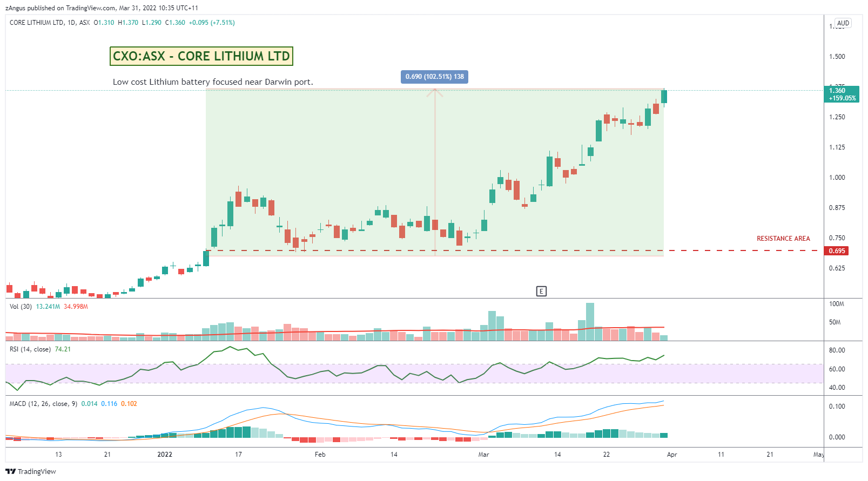Click the green 1.360 current price tag
This screenshot has width=868, height=481.
click(842, 94)
